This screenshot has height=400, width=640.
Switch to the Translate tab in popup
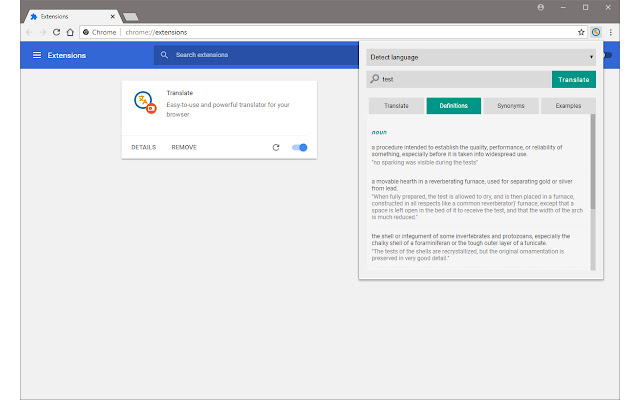396,106
